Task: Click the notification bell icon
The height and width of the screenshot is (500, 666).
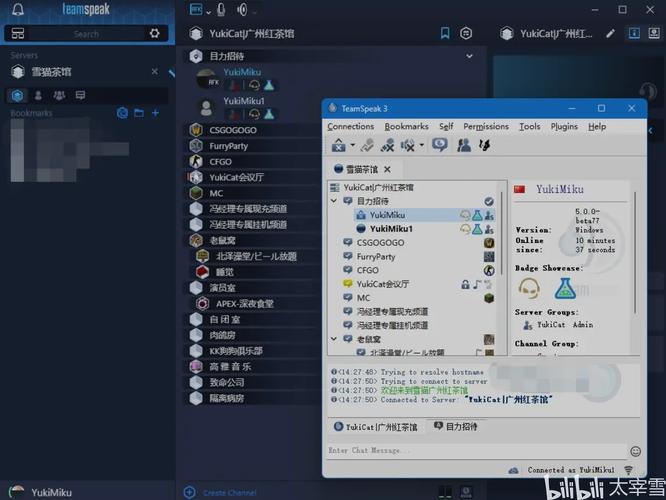Action: point(17,10)
